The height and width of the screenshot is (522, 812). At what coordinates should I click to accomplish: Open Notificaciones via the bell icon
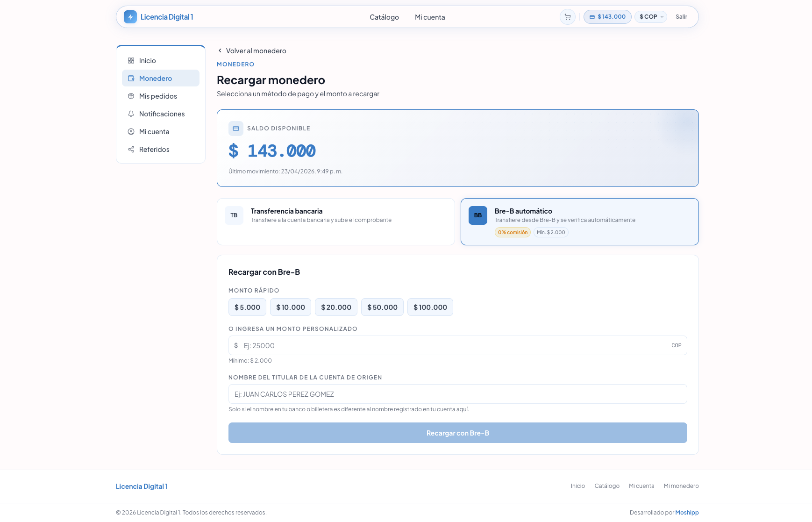point(131,114)
